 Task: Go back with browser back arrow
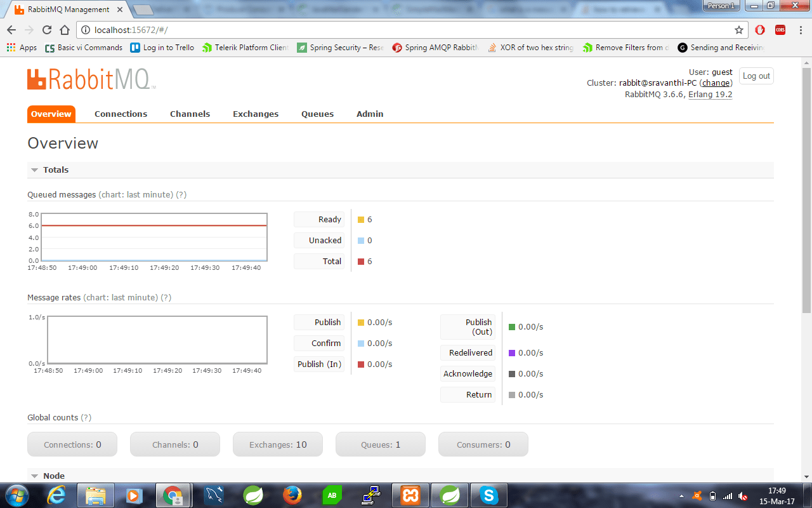coord(11,30)
